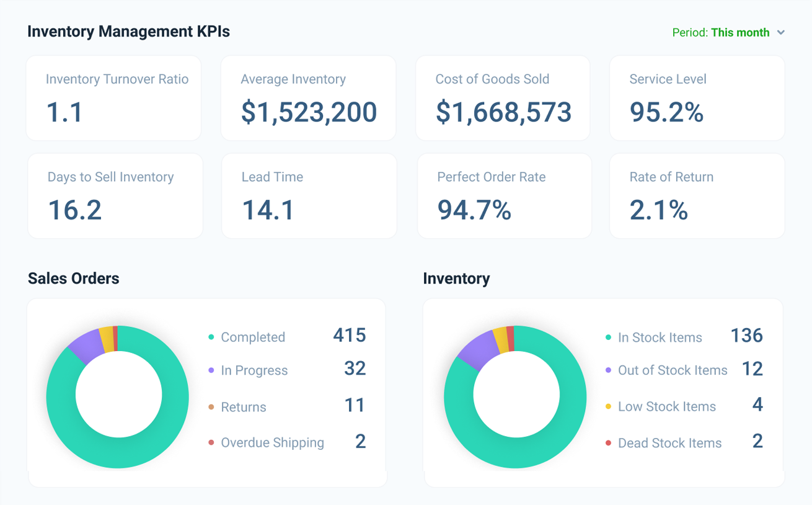Click the Days to Sell Inventory card

coord(115,196)
